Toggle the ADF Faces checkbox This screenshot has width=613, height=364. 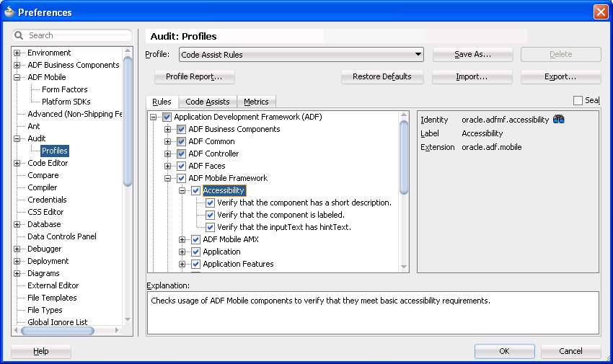tap(182, 166)
